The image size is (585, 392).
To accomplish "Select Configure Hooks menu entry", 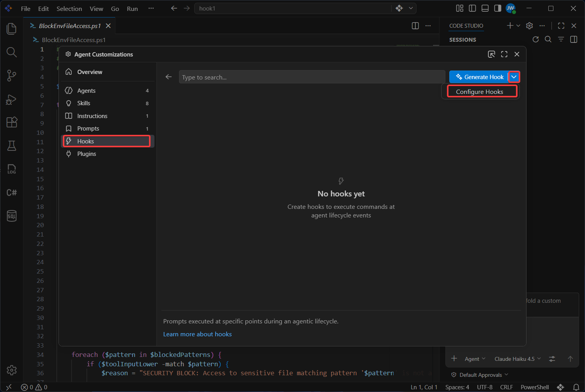I will [x=480, y=92].
